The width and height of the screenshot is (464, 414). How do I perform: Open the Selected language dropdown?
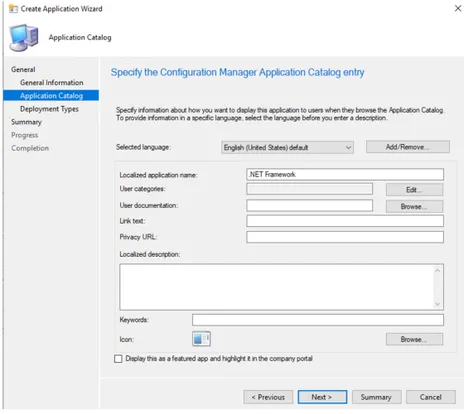click(287, 147)
